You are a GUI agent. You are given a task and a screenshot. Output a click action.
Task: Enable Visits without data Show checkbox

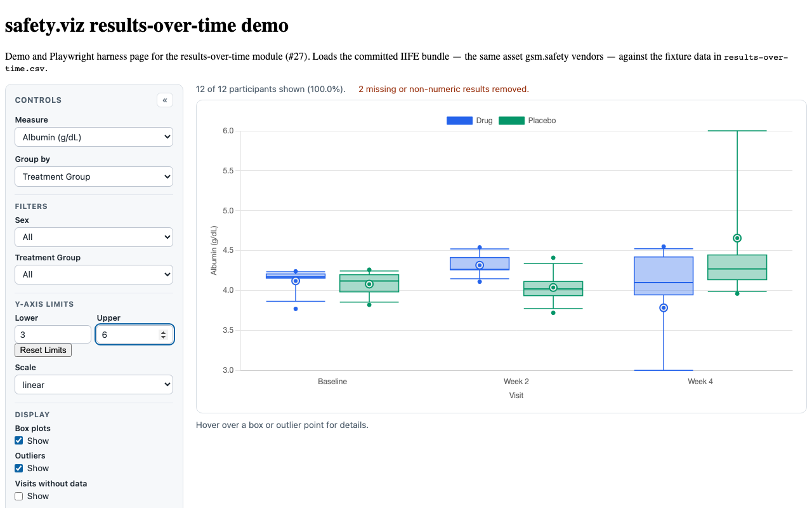[19, 496]
